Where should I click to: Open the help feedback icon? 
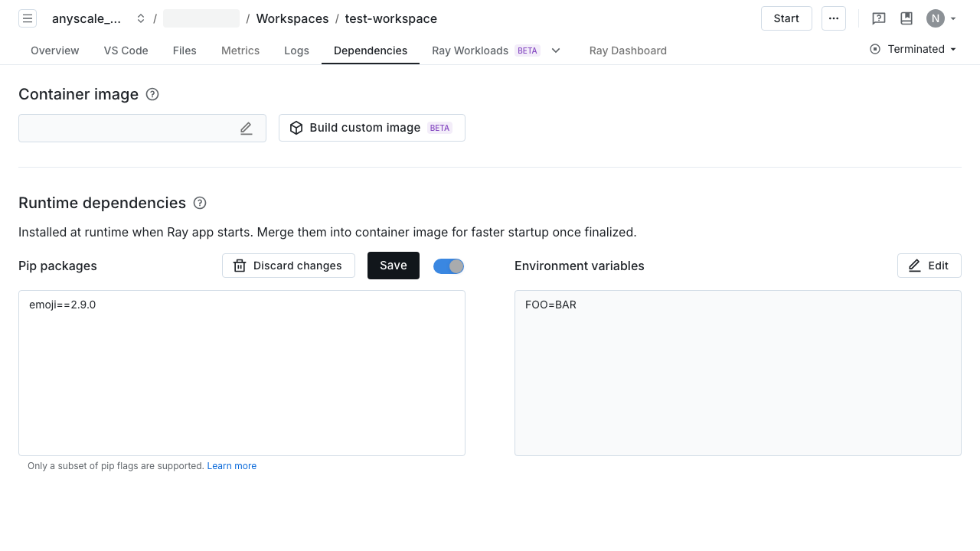click(x=879, y=18)
